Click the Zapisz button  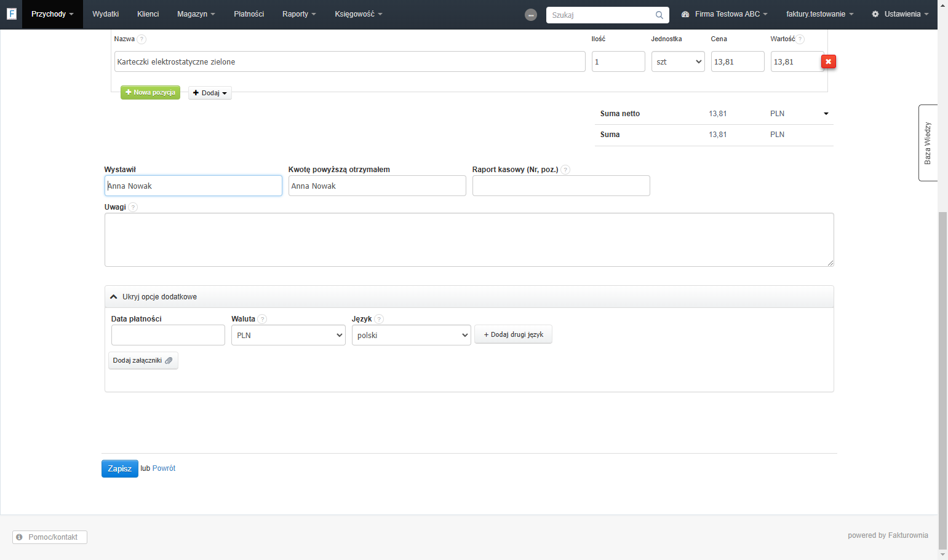(x=120, y=468)
